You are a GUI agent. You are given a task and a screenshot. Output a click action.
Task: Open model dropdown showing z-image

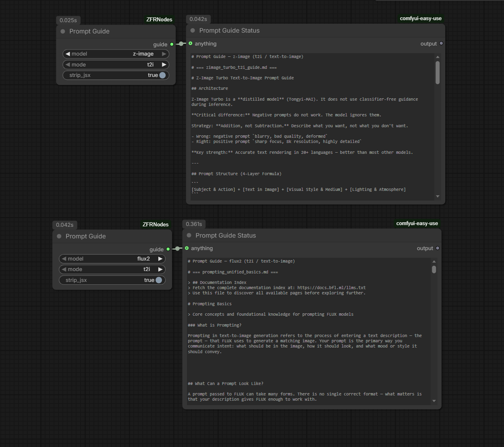coord(116,54)
